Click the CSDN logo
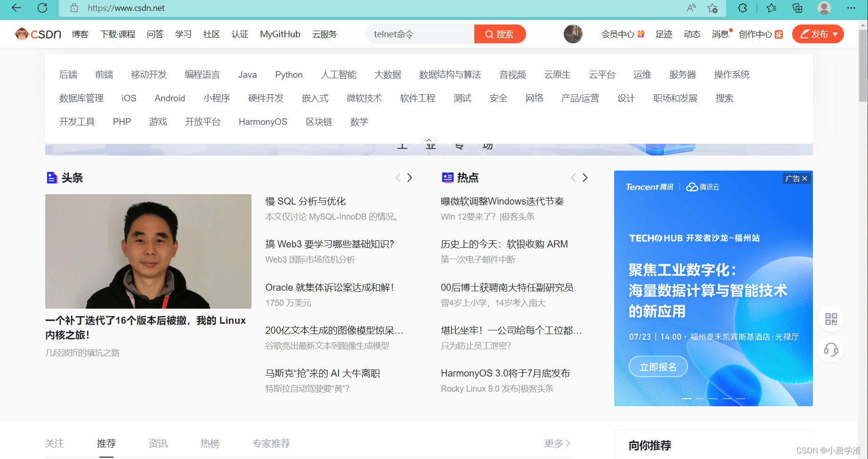 38,34
